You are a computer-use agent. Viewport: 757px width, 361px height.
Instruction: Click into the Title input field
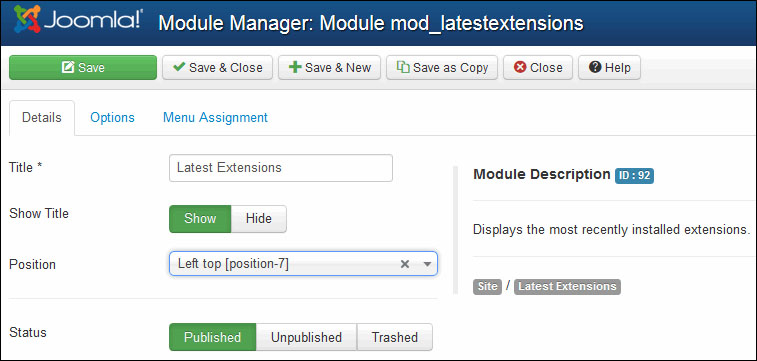click(x=280, y=168)
